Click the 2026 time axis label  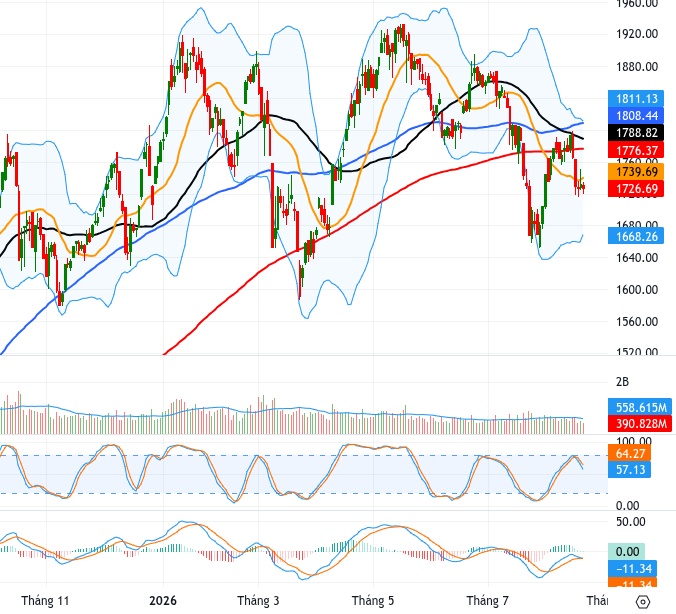[x=163, y=601]
